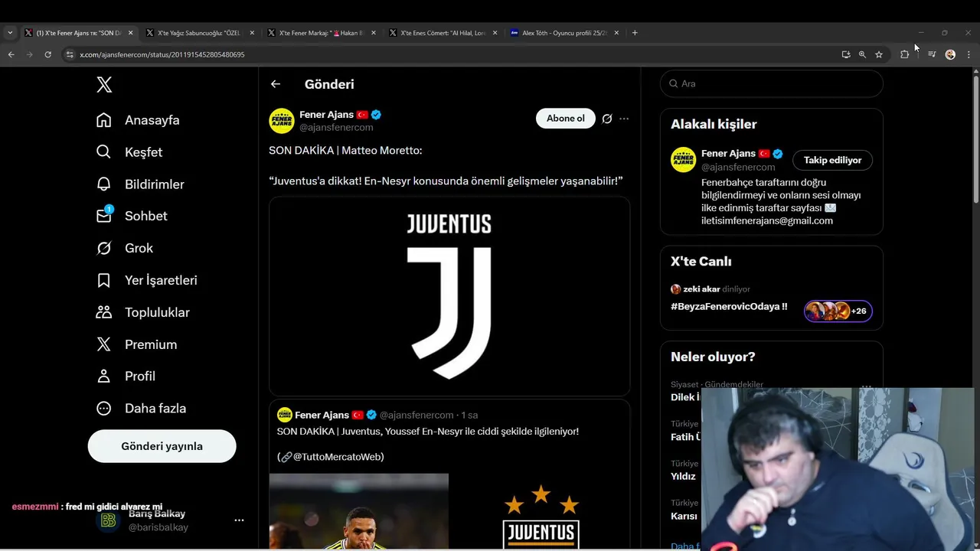Switch to Alex Tóth profile tab

click(x=563, y=33)
